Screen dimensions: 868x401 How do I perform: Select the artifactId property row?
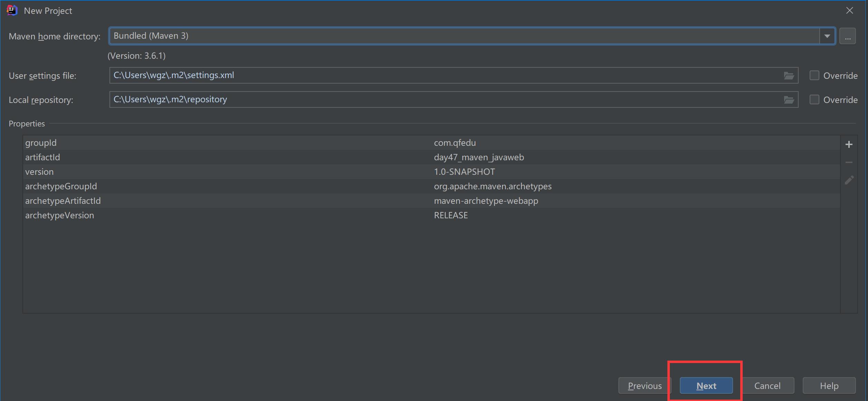click(432, 157)
